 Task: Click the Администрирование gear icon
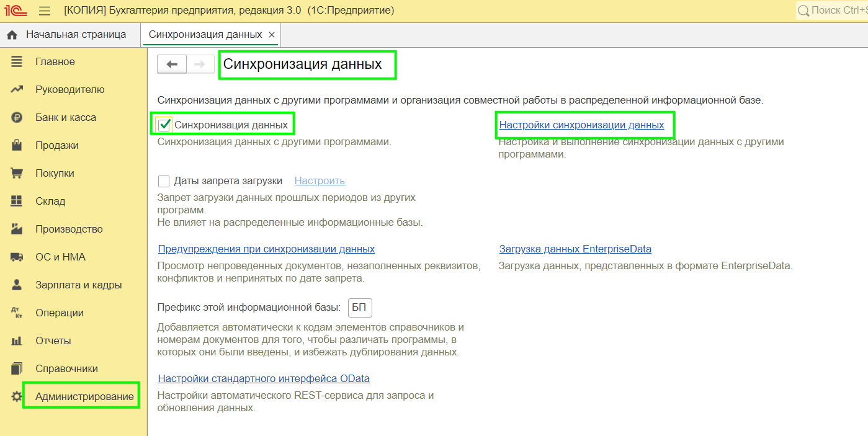17,396
